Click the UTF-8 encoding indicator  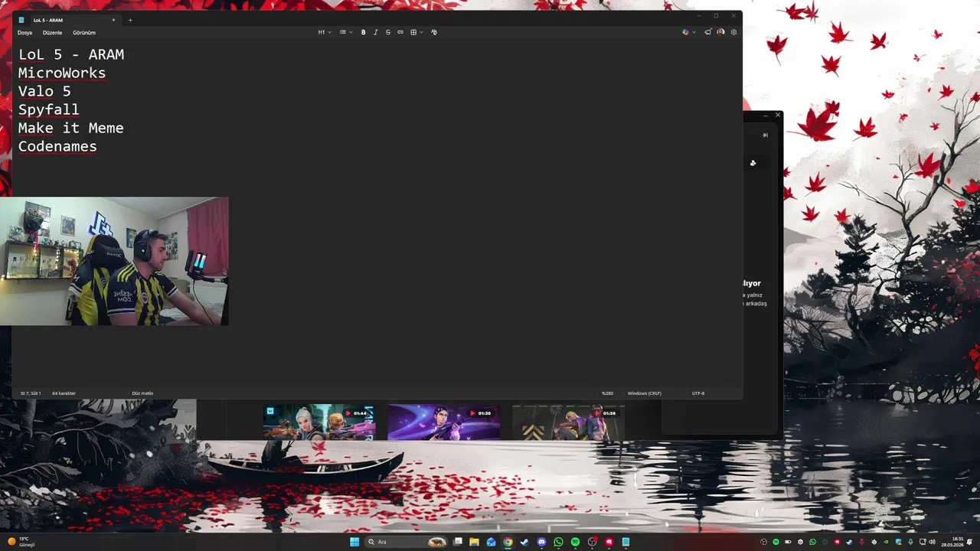[x=698, y=393]
